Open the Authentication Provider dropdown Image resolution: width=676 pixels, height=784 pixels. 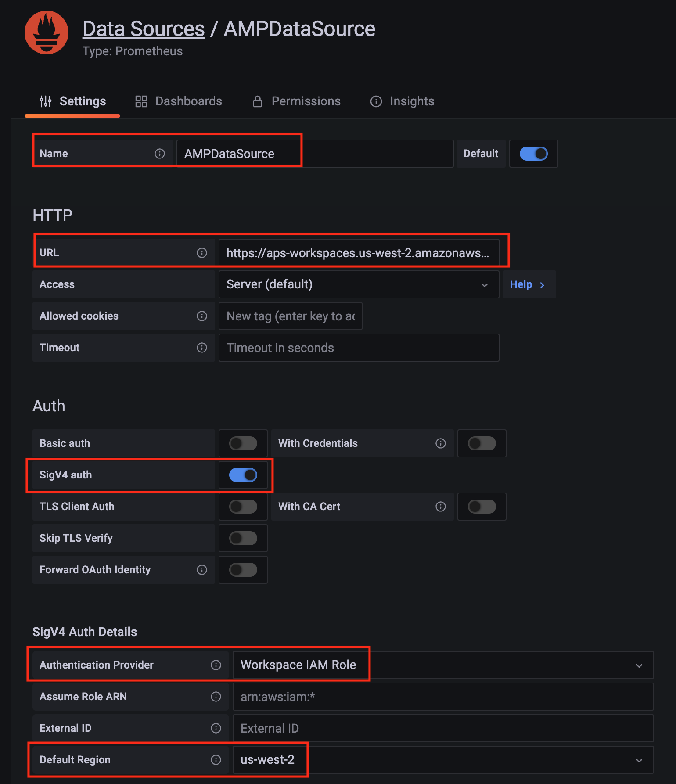tap(442, 665)
